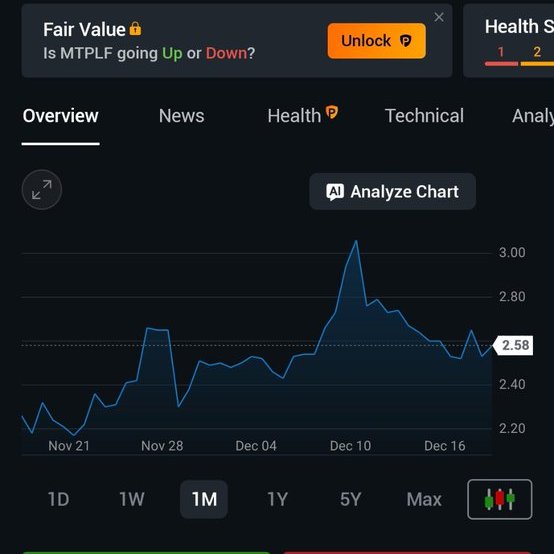Tap the premium badge on Health tab
The height and width of the screenshot is (554, 554).
331,112
